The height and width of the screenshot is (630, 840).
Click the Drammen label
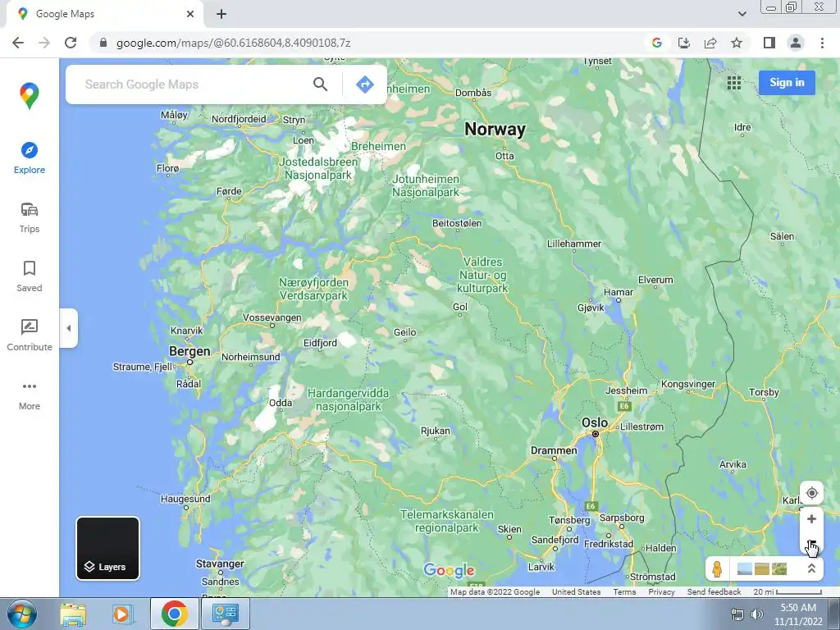coord(554,450)
